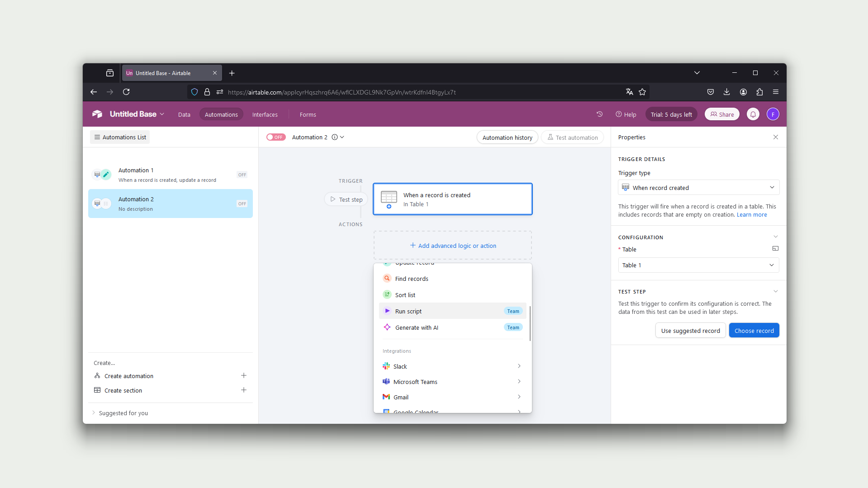Click the Help button
This screenshot has height=488, width=868.
(x=626, y=115)
